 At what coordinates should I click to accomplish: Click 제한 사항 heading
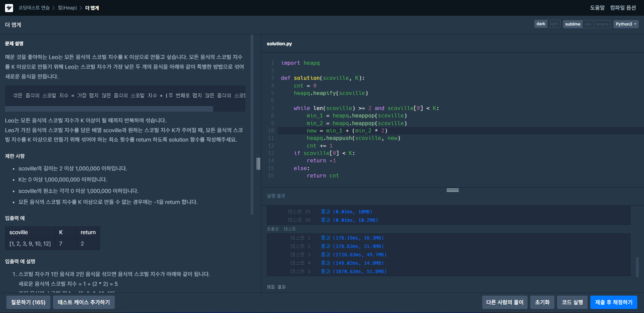tap(15, 156)
